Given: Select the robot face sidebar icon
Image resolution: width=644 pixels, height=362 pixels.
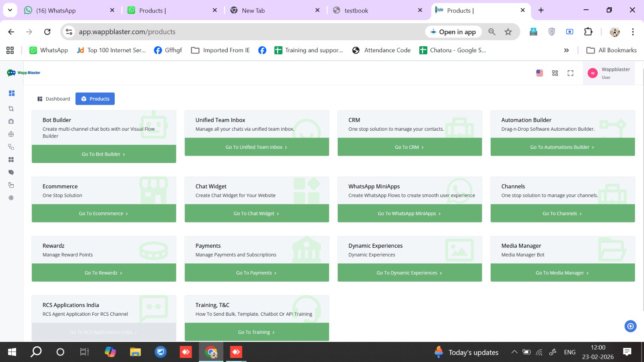Looking at the screenshot, I should [x=11, y=134].
